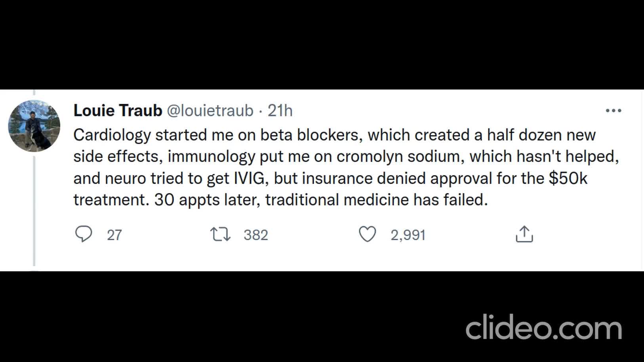Click the like count of 2,991

(408, 235)
